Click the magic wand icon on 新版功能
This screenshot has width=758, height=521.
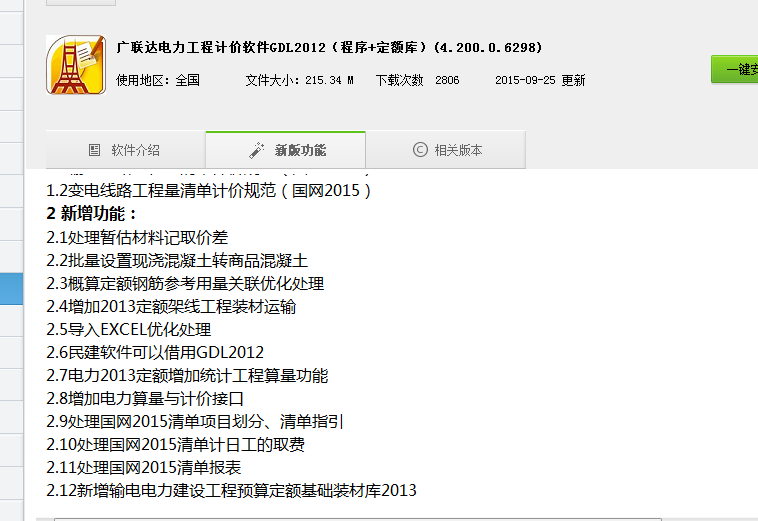pos(257,150)
